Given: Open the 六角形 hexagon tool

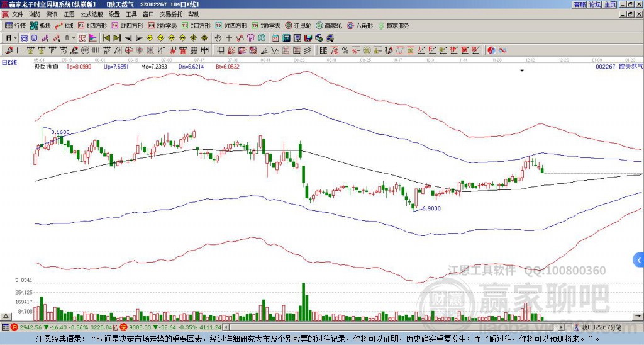Looking at the screenshot, I should [x=360, y=25].
